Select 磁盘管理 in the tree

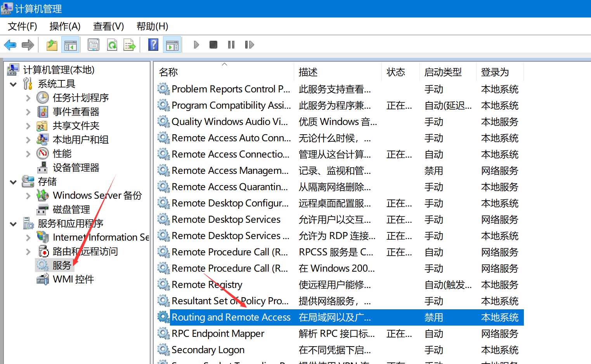click(x=71, y=210)
